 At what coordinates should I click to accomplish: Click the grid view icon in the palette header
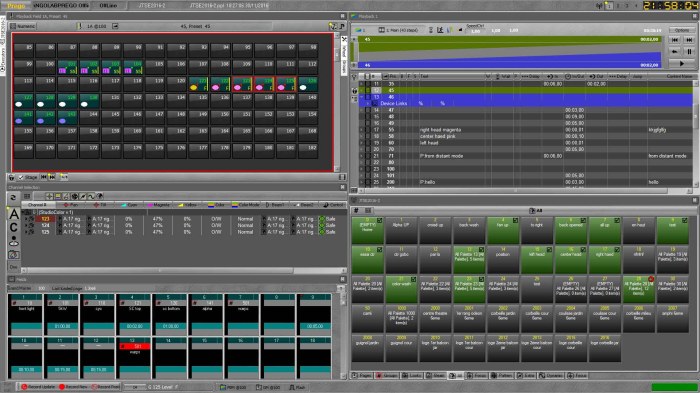pos(368,210)
